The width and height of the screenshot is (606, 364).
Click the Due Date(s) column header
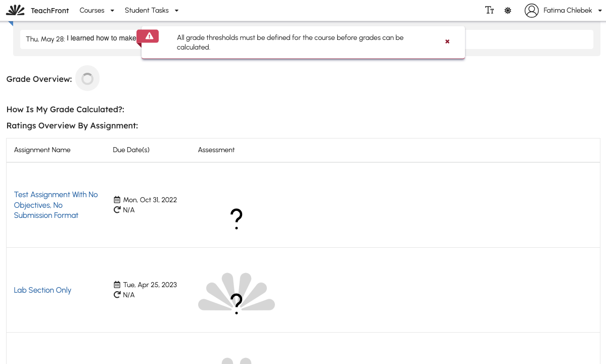click(x=131, y=150)
